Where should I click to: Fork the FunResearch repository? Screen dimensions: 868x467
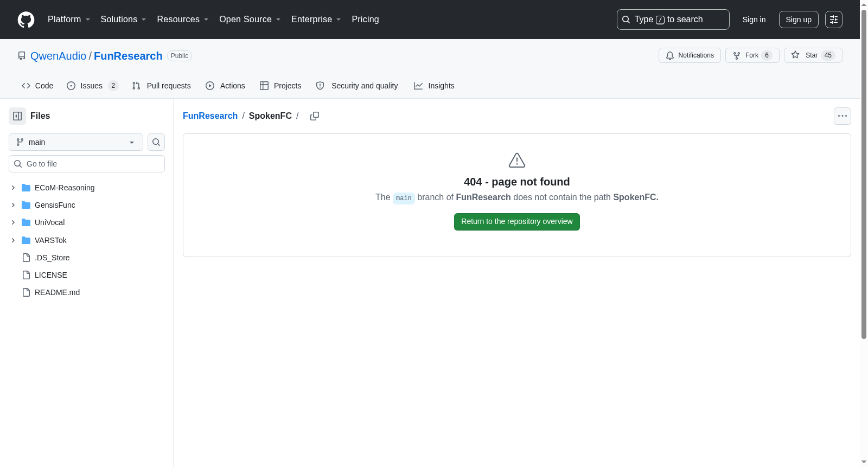[752, 55]
